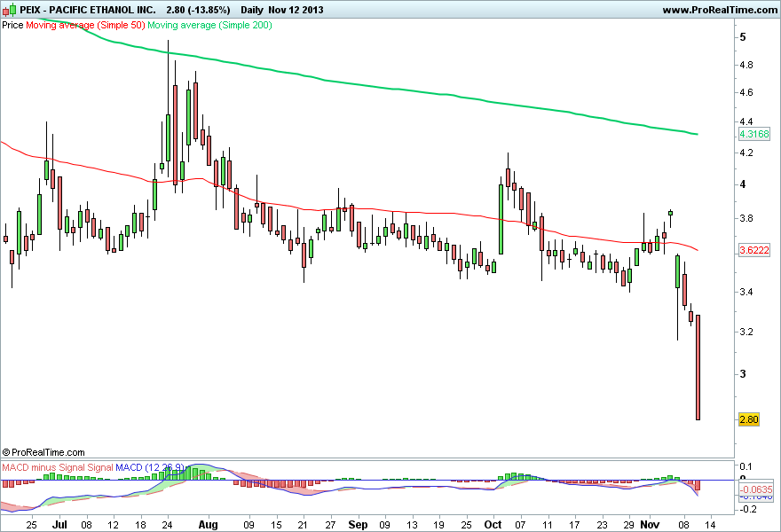
Task: Select the blue MACD (12 26 9) label
Action: click(150, 467)
